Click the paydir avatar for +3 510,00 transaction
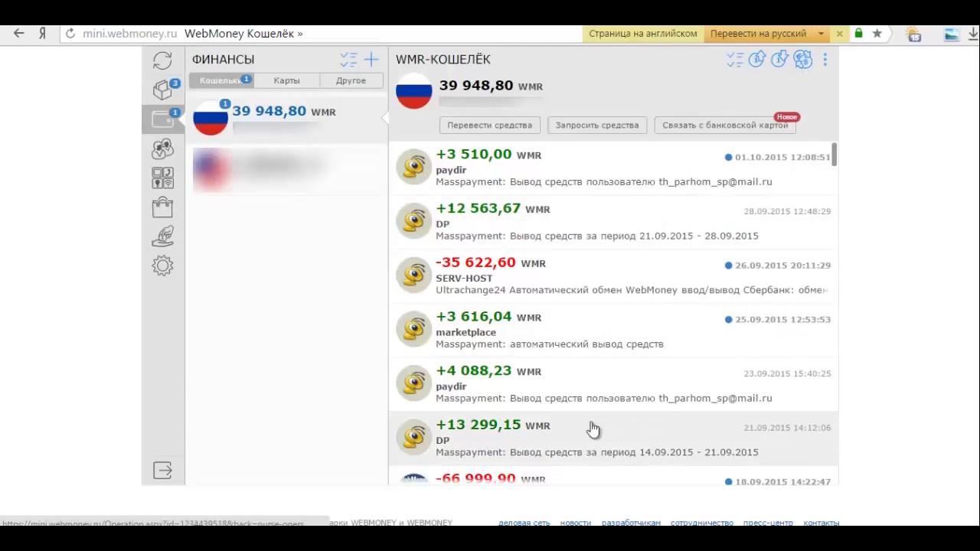Image resolution: width=980 pixels, height=551 pixels. [414, 167]
